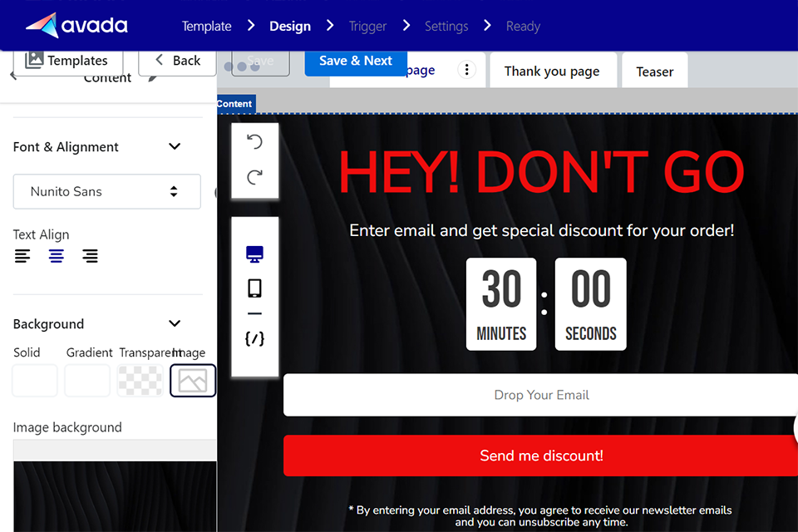
Task: Click the image background preview thumbnail
Action: tap(115, 496)
